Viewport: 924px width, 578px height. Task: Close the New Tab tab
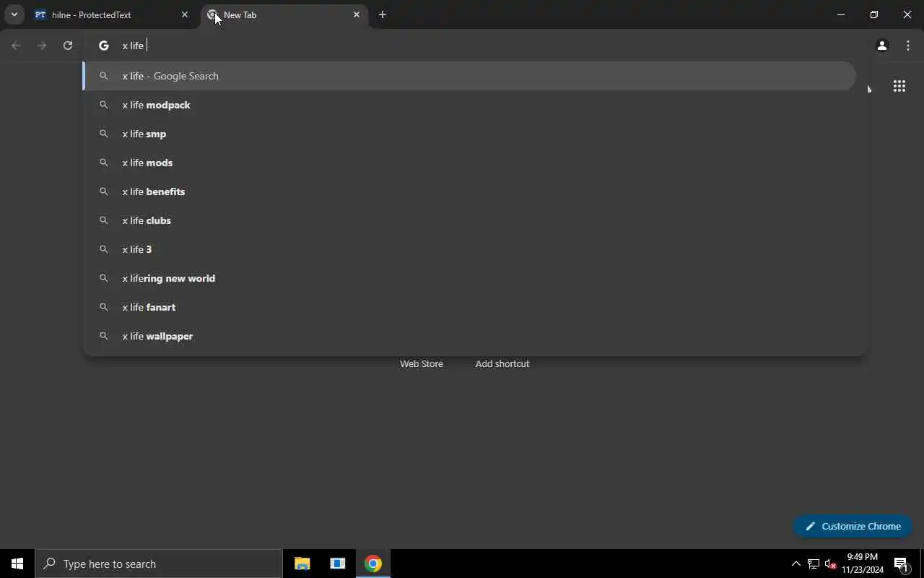point(357,14)
